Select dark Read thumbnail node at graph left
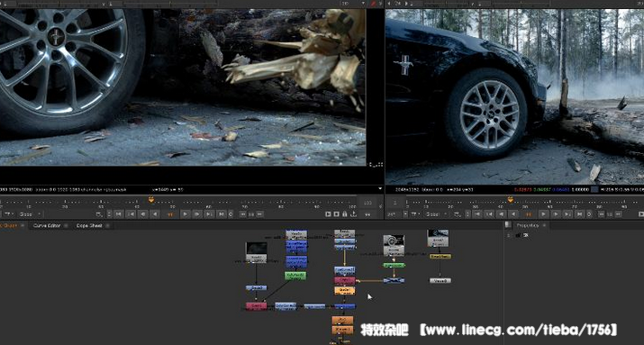The height and width of the screenshot is (345, 644). pyautogui.click(x=257, y=251)
